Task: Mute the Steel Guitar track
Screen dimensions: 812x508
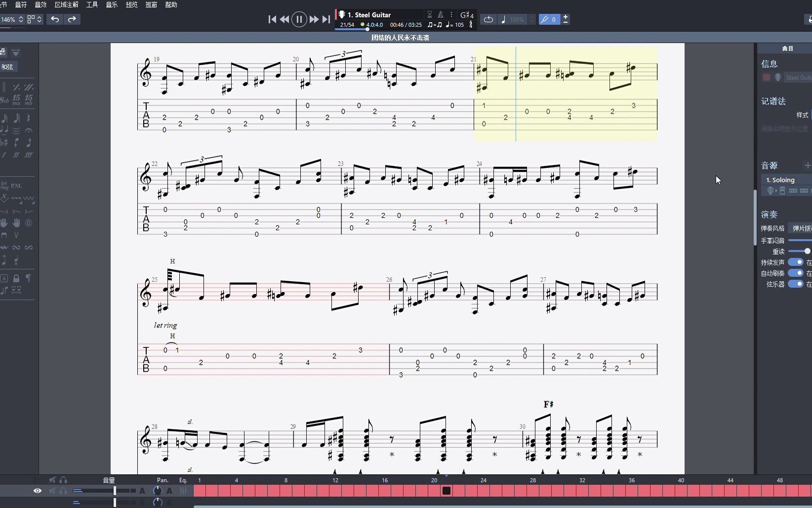Action: (52, 491)
